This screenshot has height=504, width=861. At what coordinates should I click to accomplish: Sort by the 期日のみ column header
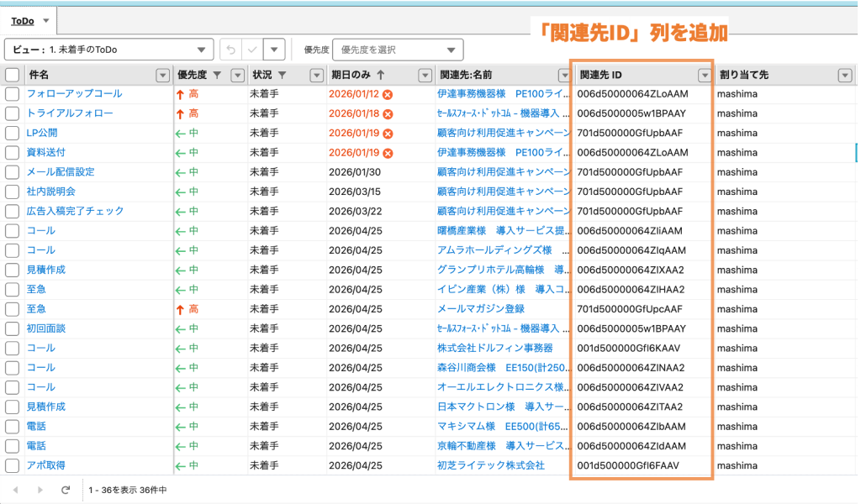[353, 76]
